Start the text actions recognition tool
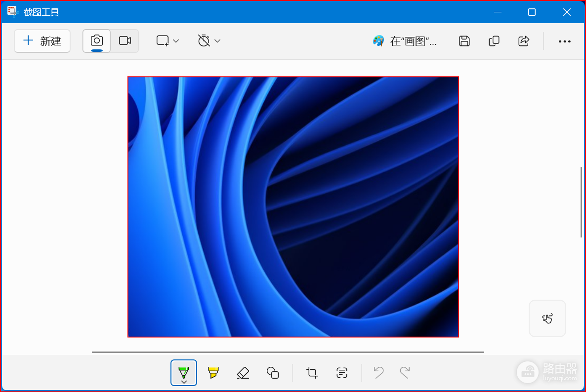Screen dimensions: 586x392 (342, 373)
